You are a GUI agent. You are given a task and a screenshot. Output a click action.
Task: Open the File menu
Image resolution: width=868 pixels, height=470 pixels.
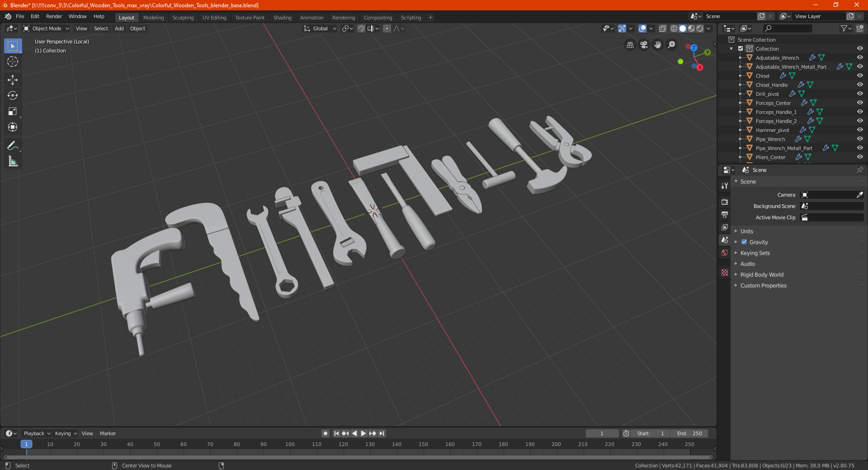[x=20, y=16]
